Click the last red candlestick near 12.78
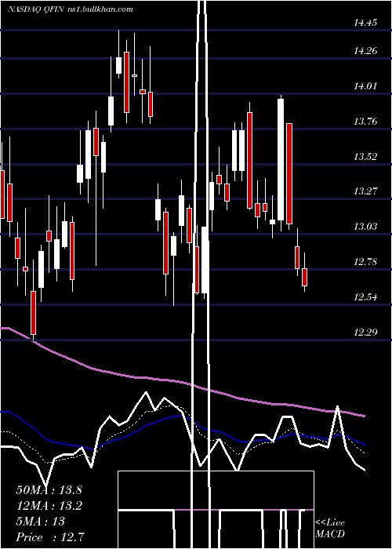This screenshot has height=549, width=392. point(304,277)
